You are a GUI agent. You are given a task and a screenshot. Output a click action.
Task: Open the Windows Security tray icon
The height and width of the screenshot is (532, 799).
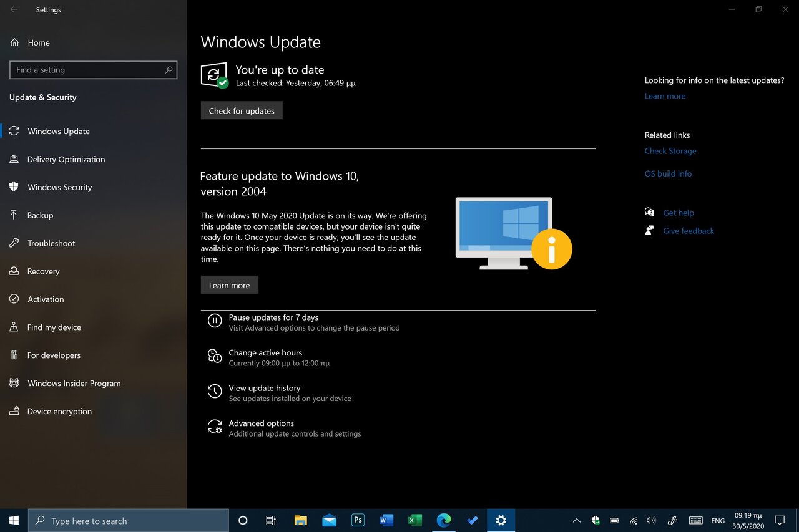pyautogui.click(x=596, y=520)
